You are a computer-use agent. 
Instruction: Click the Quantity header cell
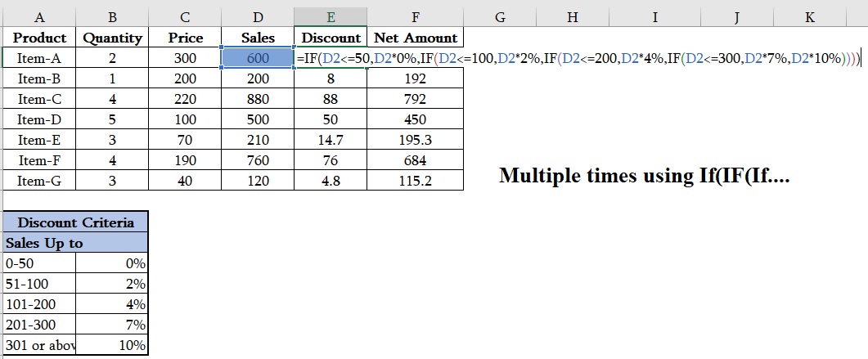[x=112, y=38]
